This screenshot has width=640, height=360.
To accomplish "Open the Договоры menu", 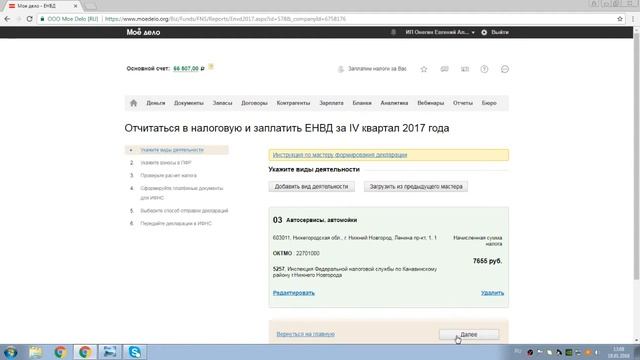I will [254, 103].
